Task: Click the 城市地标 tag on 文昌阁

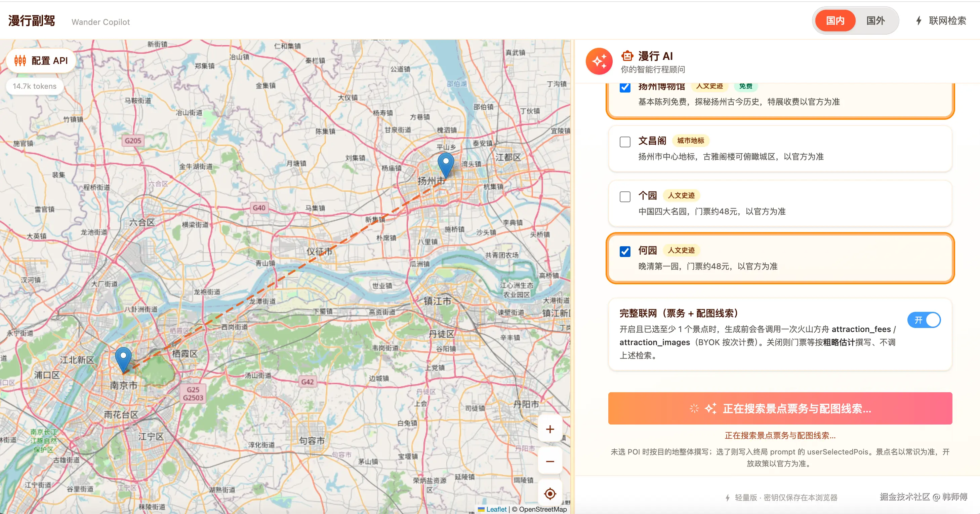Action: 691,141
